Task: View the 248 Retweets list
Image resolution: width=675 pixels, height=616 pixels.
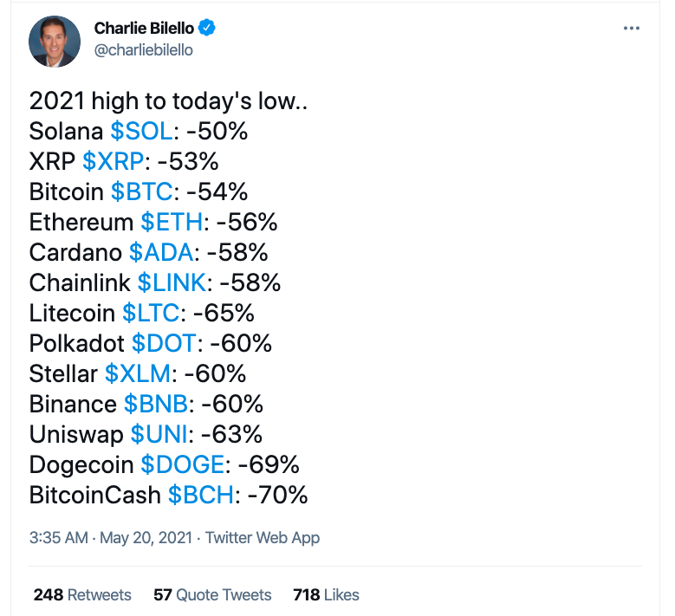Action: [x=82, y=595]
